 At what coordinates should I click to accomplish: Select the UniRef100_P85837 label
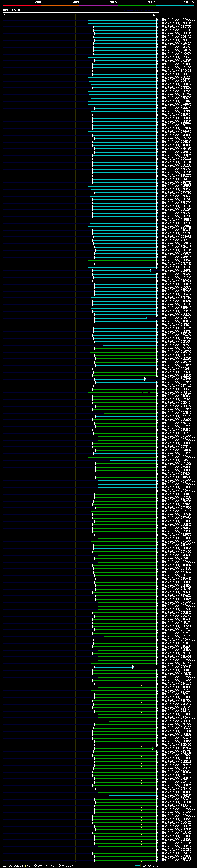[176, 856]
